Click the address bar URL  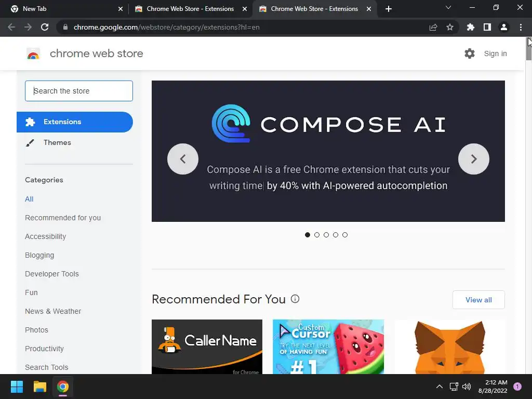(167, 27)
